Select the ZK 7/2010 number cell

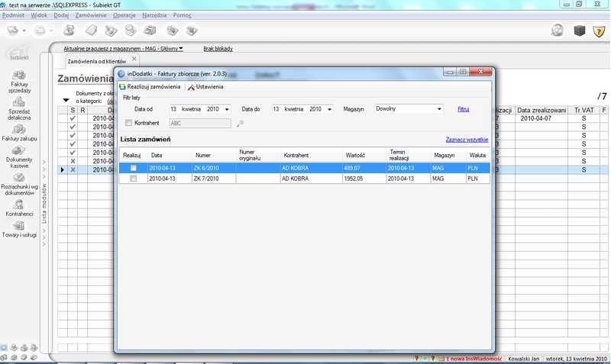(214, 179)
